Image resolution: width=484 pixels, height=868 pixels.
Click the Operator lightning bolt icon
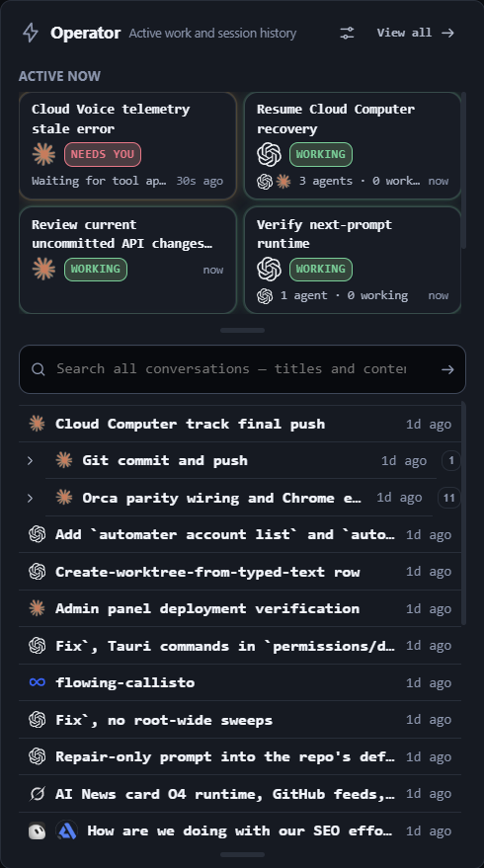point(31,34)
